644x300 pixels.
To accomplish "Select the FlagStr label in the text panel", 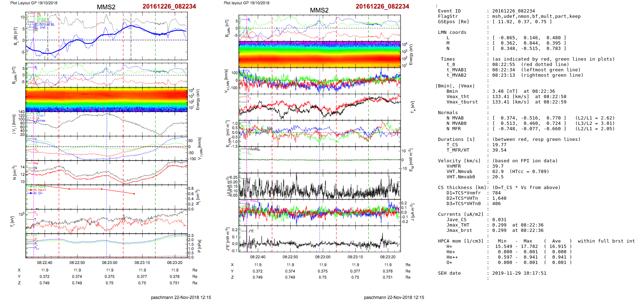I will point(448,16).
